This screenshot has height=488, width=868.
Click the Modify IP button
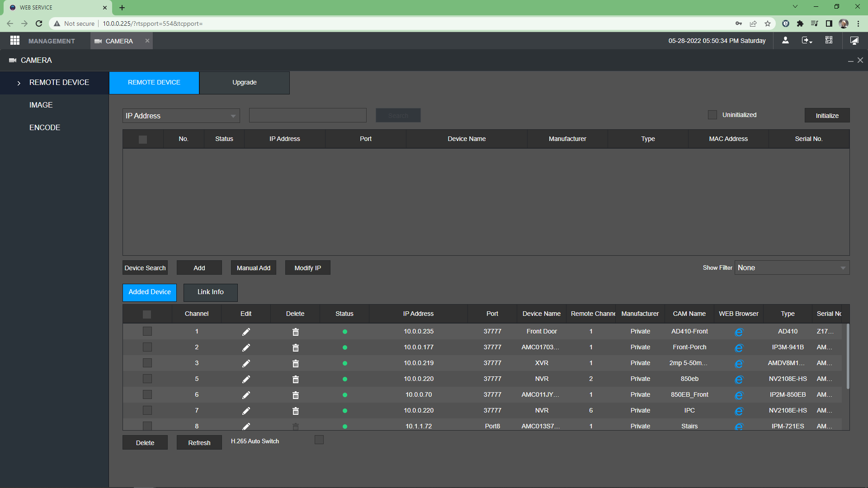308,267
